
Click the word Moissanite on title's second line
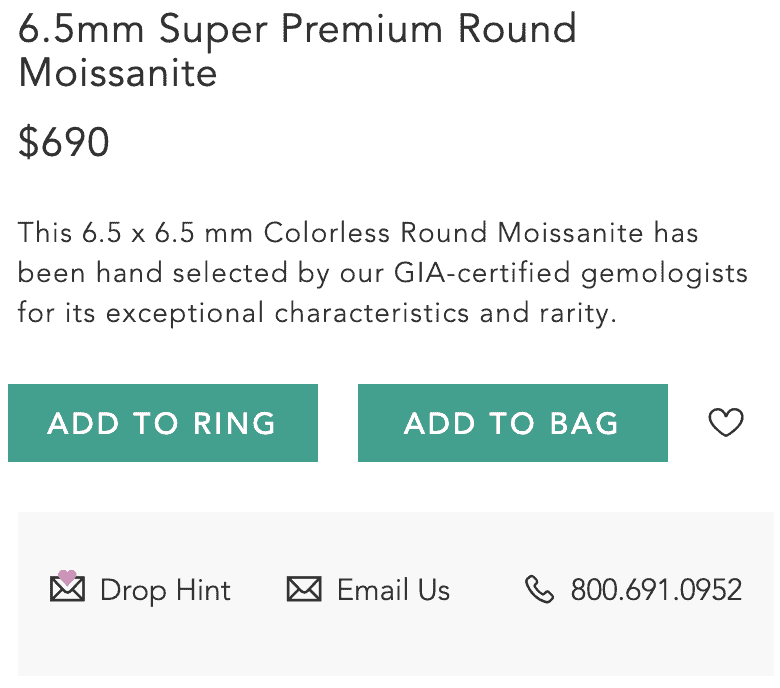118,73
